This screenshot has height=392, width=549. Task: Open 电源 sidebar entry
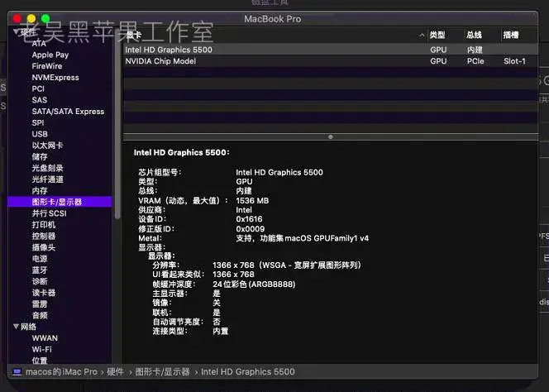[x=40, y=259]
